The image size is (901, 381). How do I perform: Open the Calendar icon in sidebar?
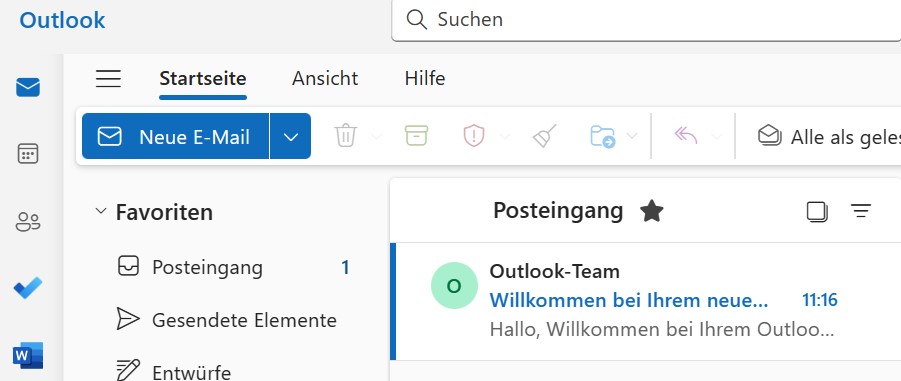(x=28, y=154)
